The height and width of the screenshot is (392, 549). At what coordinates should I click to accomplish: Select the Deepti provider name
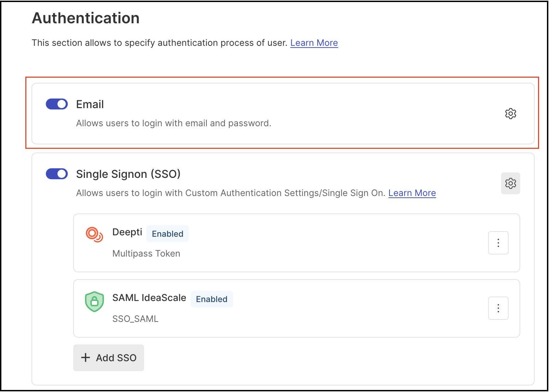pos(127,232)
